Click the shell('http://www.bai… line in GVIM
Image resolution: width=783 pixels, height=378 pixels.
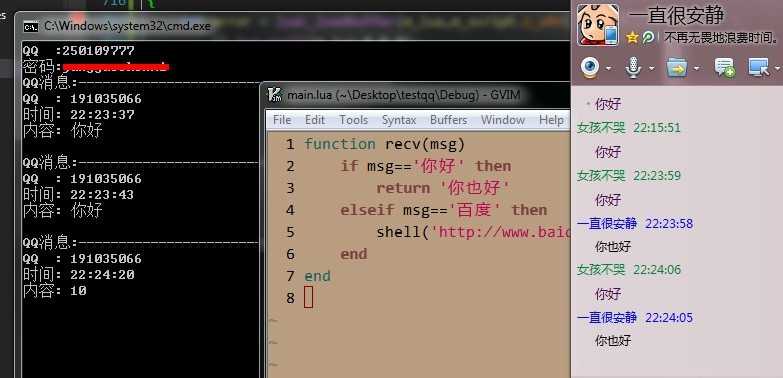[473, 232]
